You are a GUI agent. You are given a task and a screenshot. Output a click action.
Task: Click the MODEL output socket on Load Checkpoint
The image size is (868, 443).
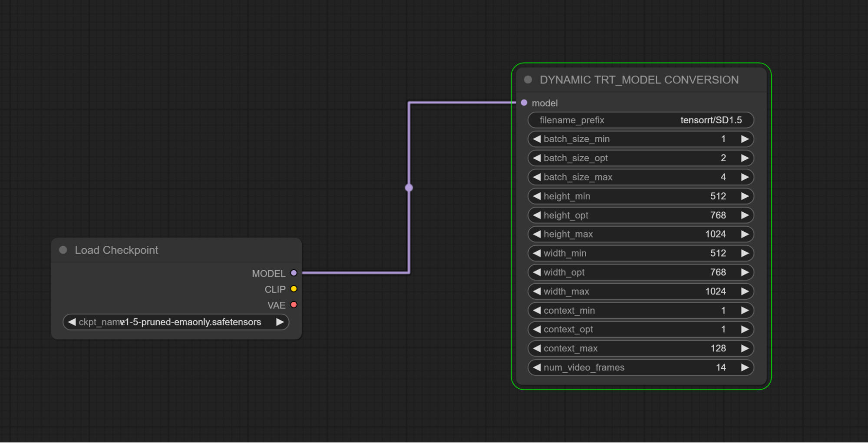tap(294, 273)
